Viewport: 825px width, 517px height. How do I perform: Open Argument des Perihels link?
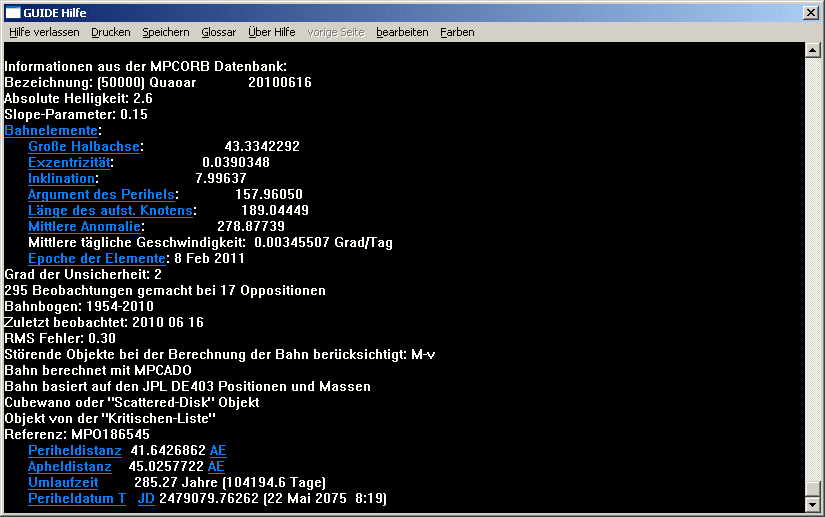pos(101,195)
